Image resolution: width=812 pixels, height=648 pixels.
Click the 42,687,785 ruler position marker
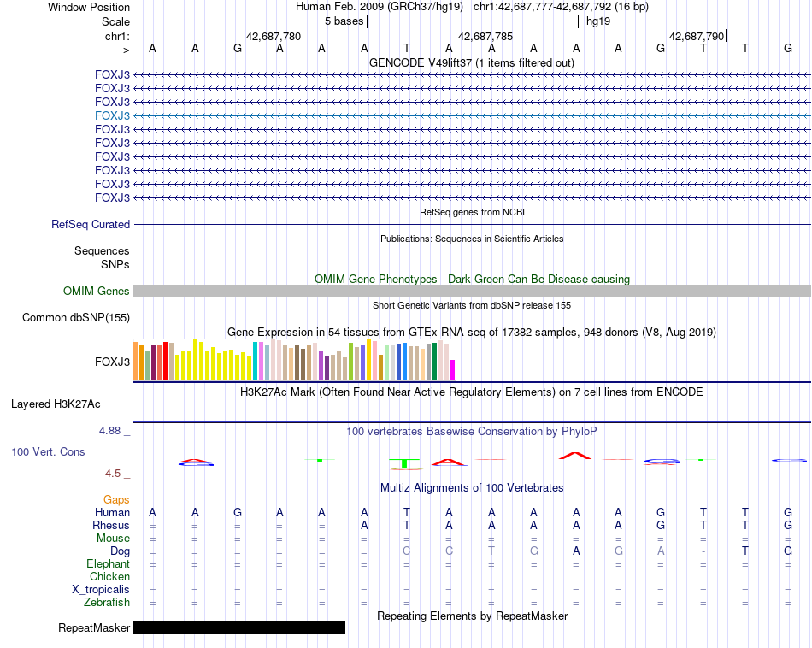pyautogui.click(x=485, y=36)
